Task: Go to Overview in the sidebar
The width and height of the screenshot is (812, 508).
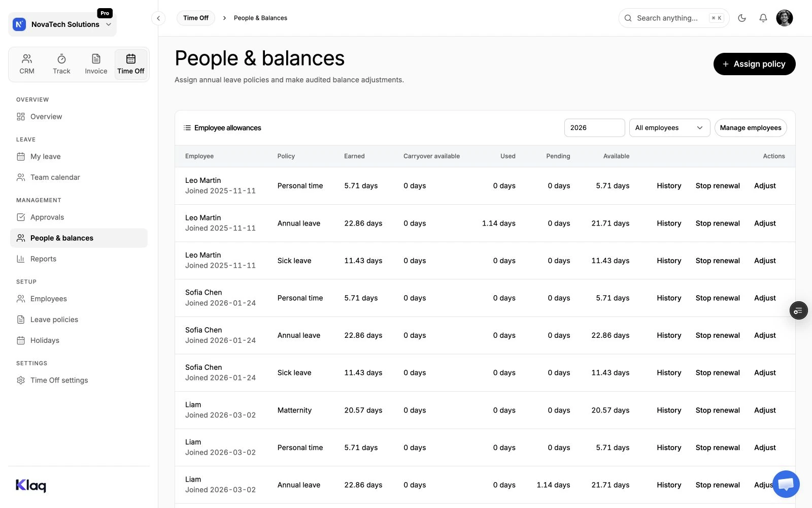Action: click(79, 117)
